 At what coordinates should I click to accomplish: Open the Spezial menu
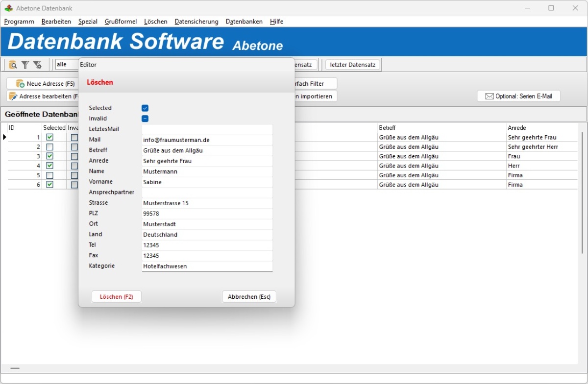[88, 22]
